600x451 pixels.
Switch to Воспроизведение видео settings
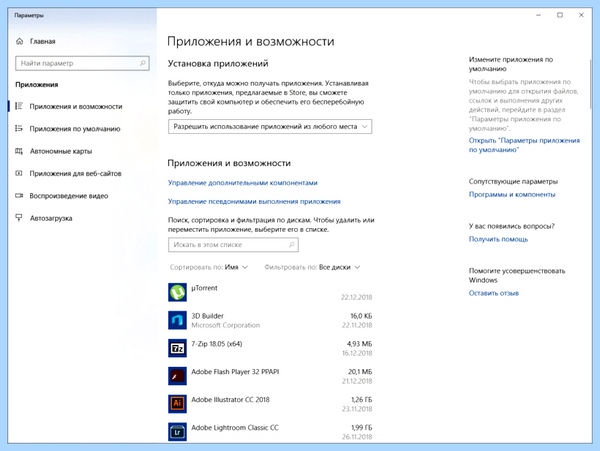click(82, 196)
